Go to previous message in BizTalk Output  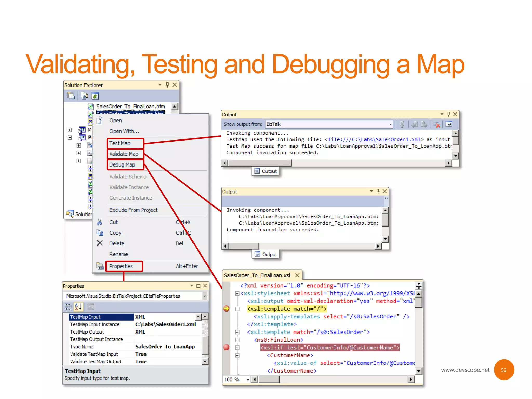coord(415,124)
